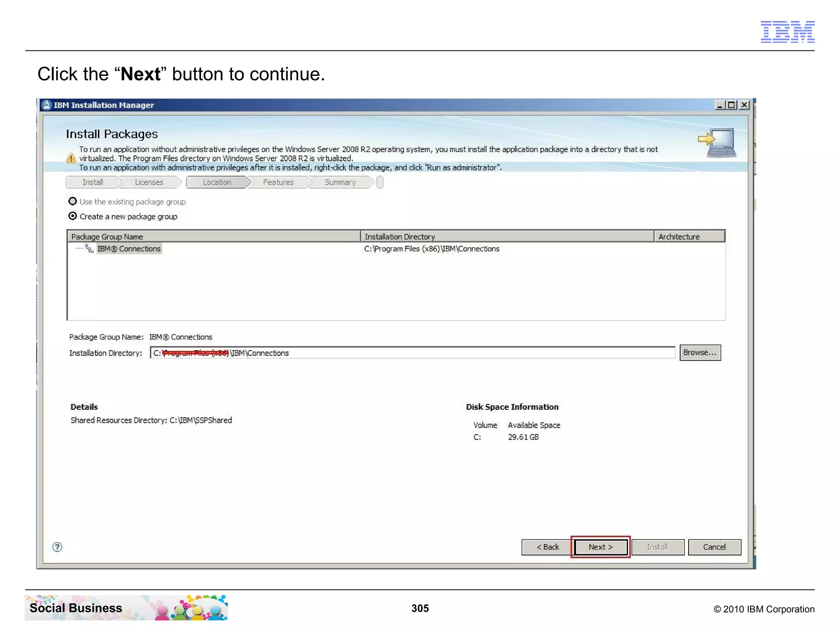Click the Architecture column header

689,236
